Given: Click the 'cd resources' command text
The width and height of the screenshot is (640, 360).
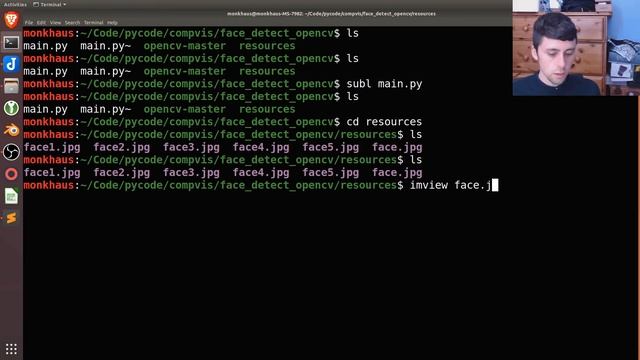Looking at the screenshot, I should (x=384, y=122).
